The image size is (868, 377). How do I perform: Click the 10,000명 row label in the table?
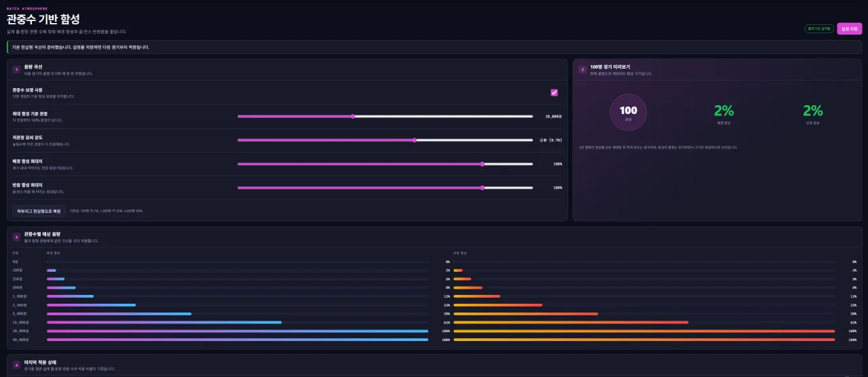[20, 322]
